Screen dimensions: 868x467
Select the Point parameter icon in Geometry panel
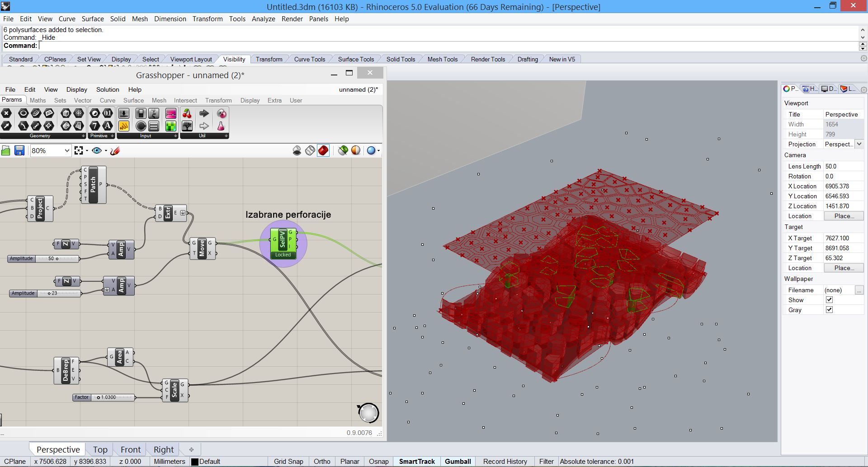(6, 113)
